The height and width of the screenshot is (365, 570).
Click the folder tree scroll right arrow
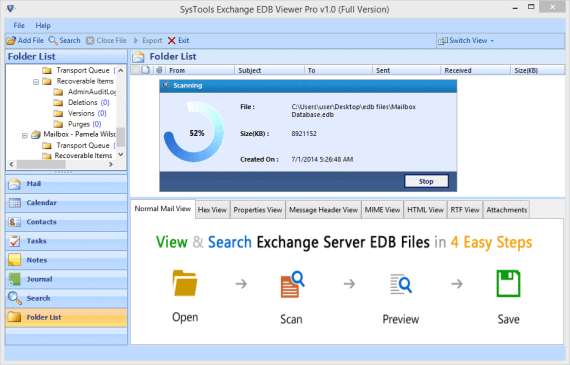111,164
